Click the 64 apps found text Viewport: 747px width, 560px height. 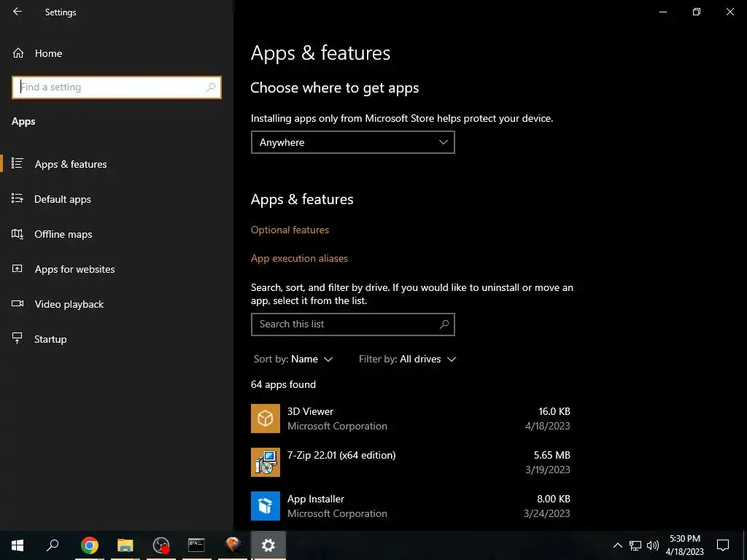click(283, 384)
